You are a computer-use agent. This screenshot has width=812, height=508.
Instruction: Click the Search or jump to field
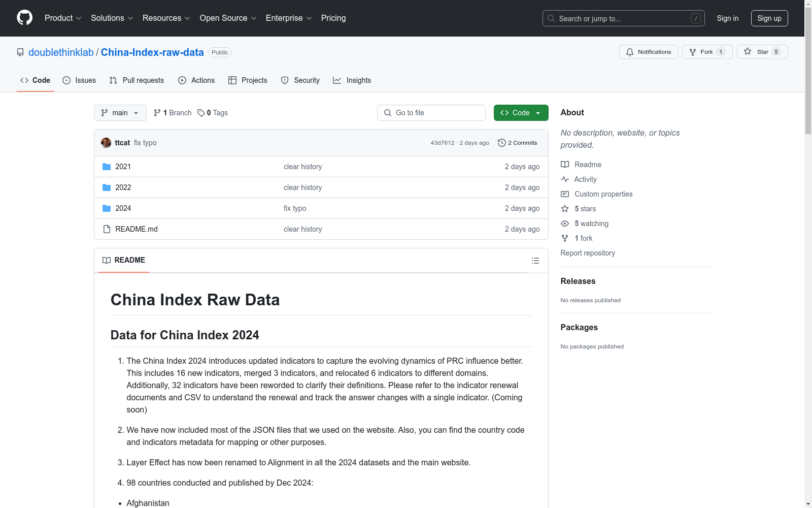point(624,18)
